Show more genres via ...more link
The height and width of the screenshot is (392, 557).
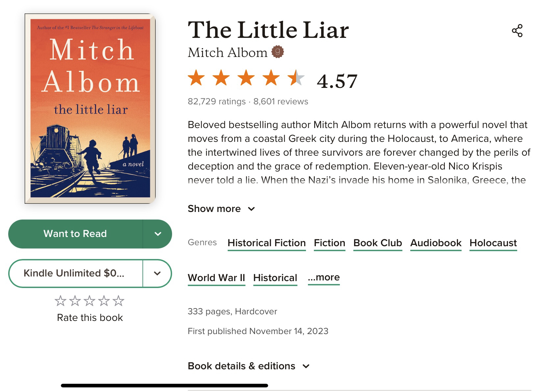[x=324, y=277]
